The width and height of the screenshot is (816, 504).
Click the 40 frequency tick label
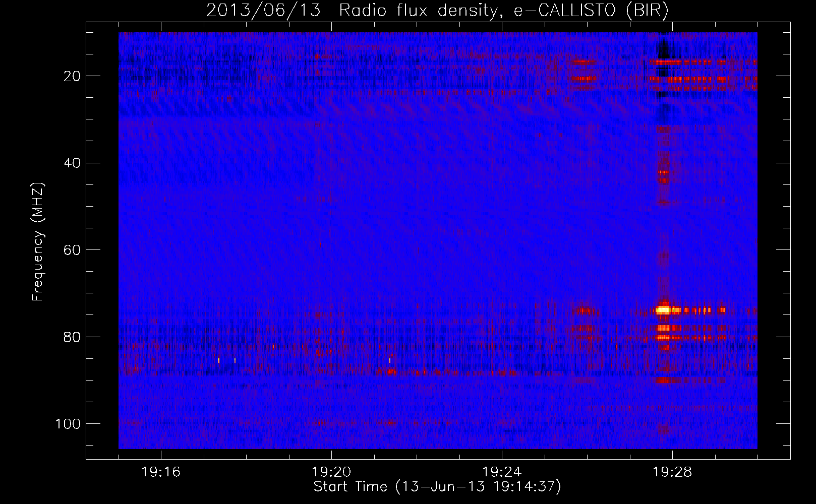pos(73,163)
